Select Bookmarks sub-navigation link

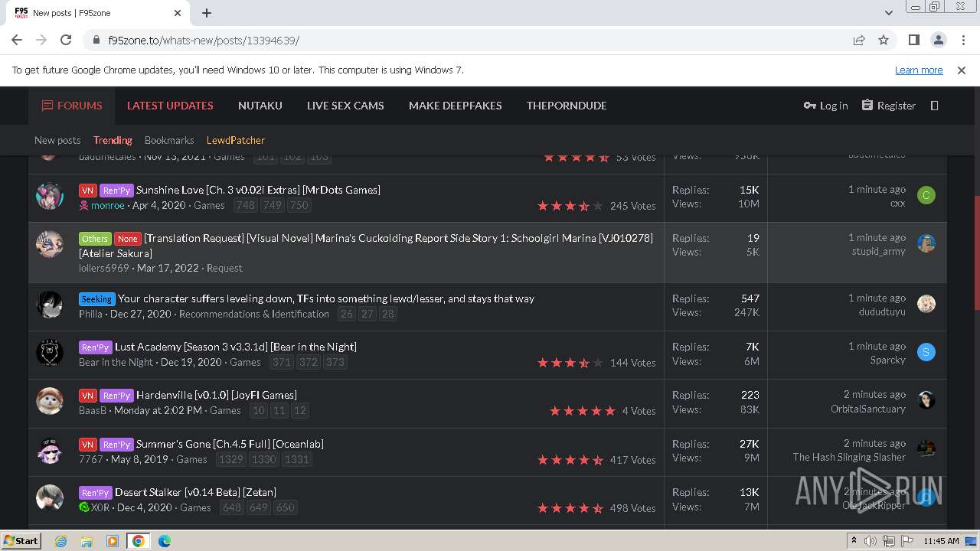click(169, 140)
